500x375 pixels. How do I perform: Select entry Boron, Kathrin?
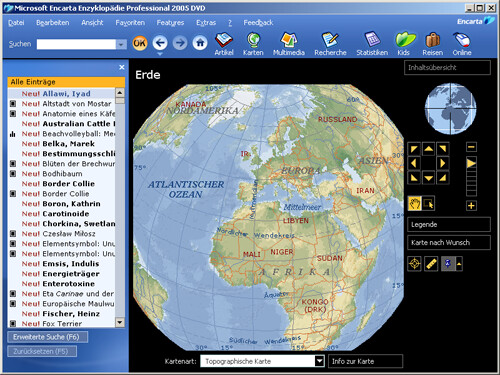coord(61,204)
